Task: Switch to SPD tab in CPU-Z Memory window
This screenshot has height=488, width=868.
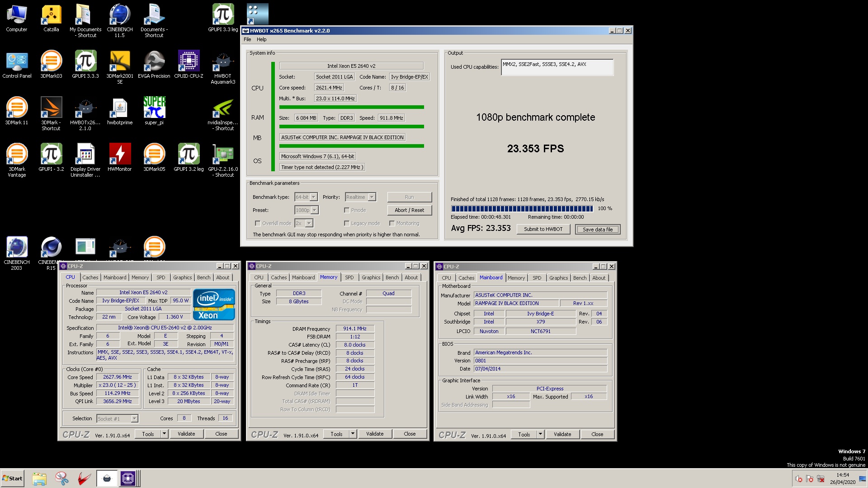Action: point(349,277)
